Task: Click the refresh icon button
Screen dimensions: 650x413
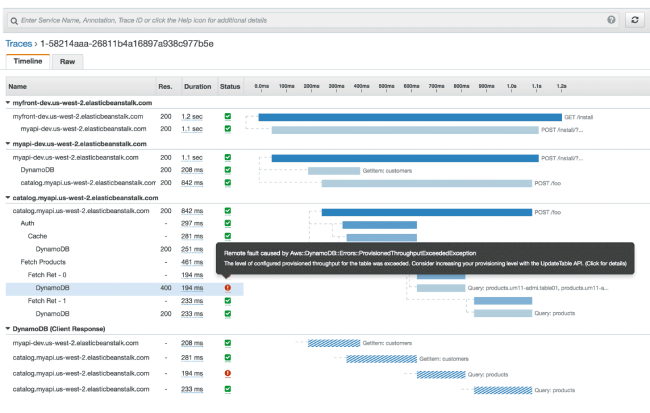Action: 634,20
